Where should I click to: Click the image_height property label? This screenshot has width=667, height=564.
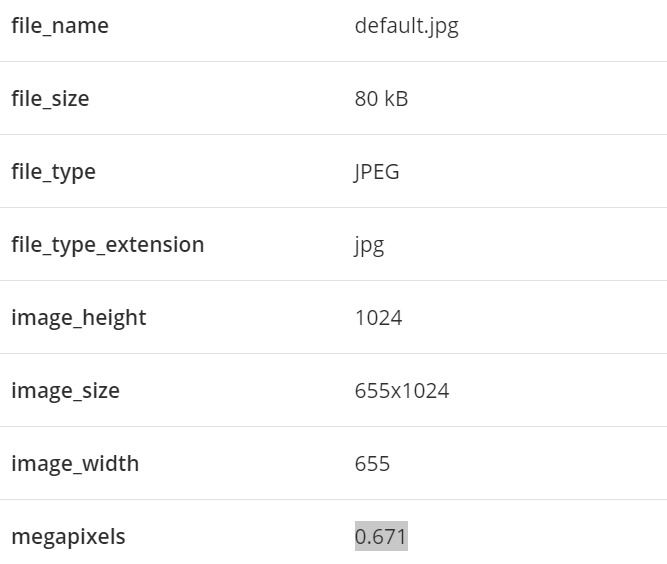78,318
